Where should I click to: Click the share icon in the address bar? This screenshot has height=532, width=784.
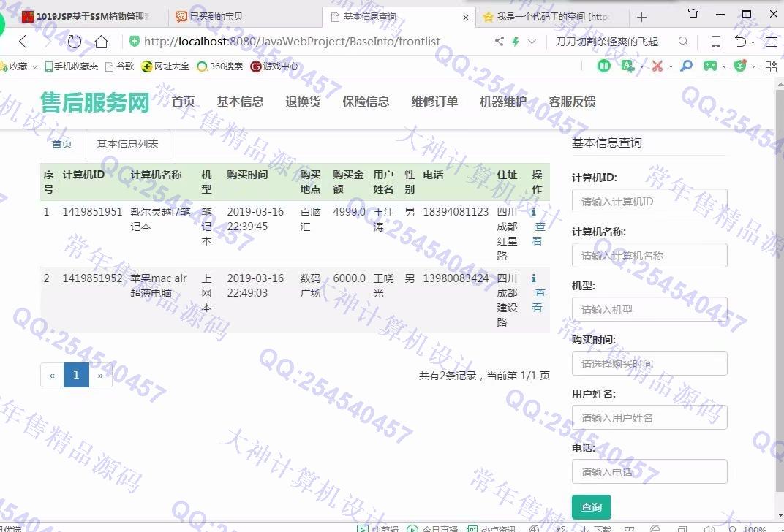click(499, 42)
